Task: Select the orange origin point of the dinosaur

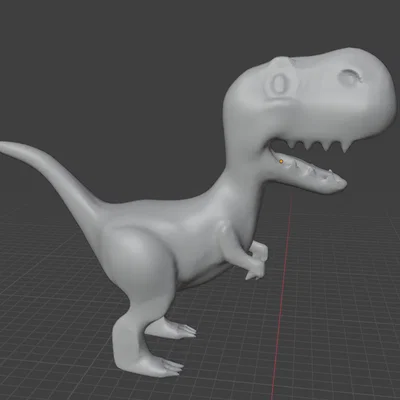Action: pyautogui.click(x=281, y=161)
